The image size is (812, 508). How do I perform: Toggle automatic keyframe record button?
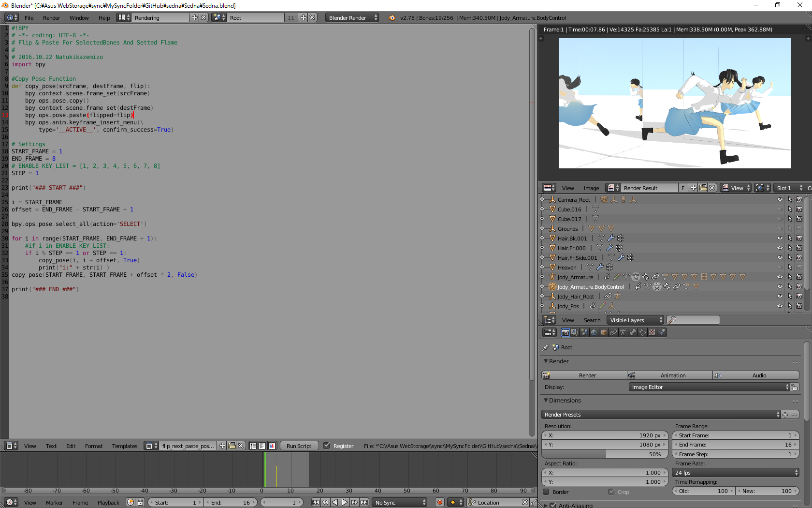tap(440, 502)
